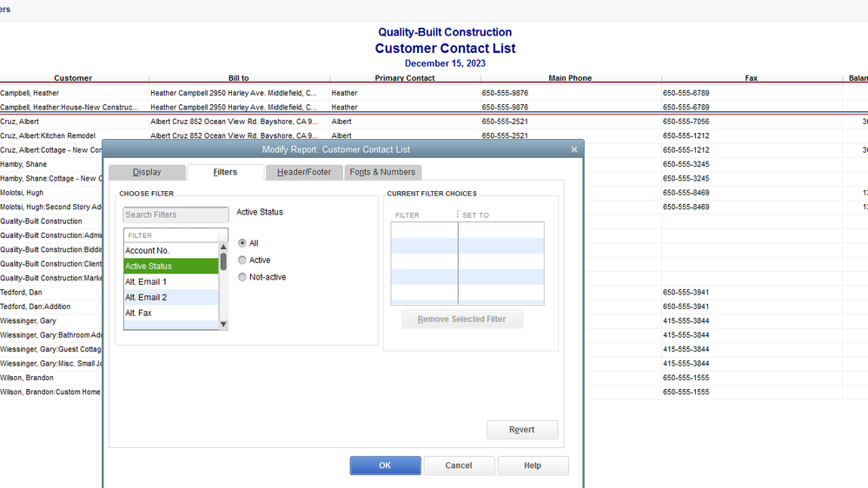Click fax 650-555-7056 in Cruz row
This screenshot has width=868, height=488.
point(686,122)
